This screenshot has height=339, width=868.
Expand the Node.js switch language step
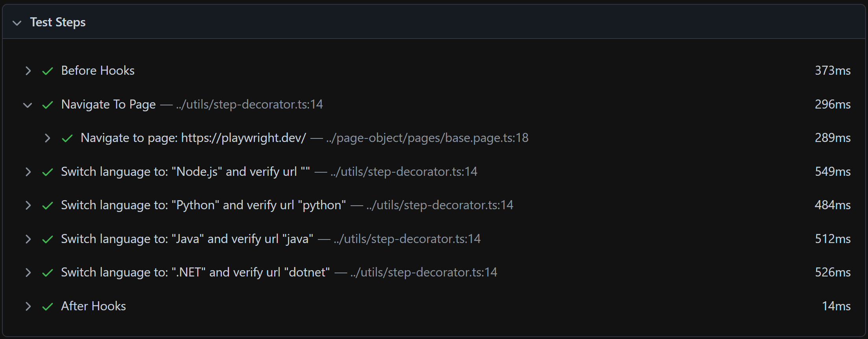point(28,172)
